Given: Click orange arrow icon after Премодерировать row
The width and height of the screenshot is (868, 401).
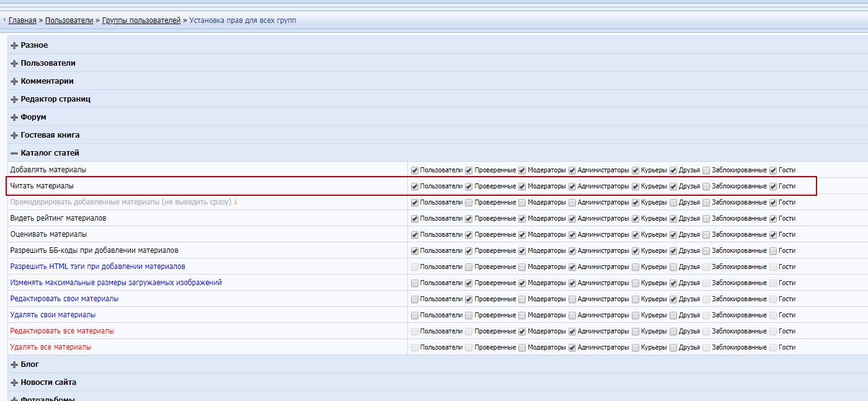Looking at the screenshot, I should (236, 202).
